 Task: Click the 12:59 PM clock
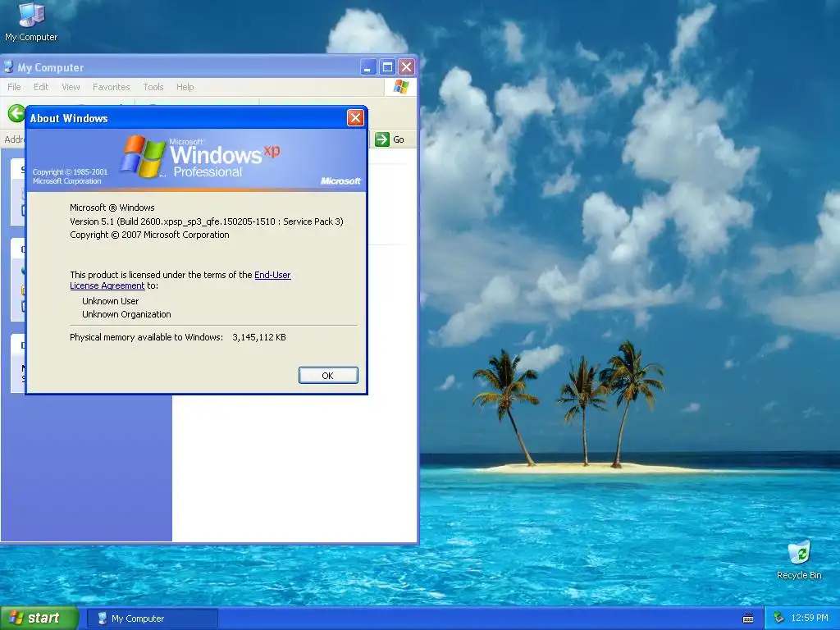[x=810, y=618]
